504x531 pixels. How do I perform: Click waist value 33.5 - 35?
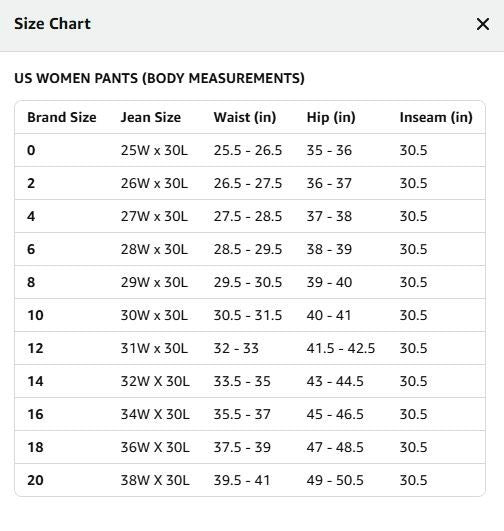point(242,381)
